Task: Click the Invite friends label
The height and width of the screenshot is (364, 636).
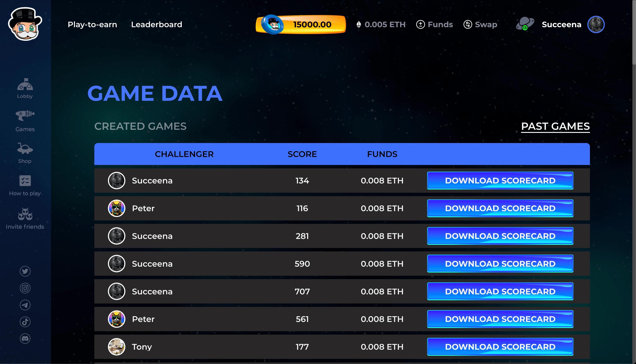Action: click(25, 227)
